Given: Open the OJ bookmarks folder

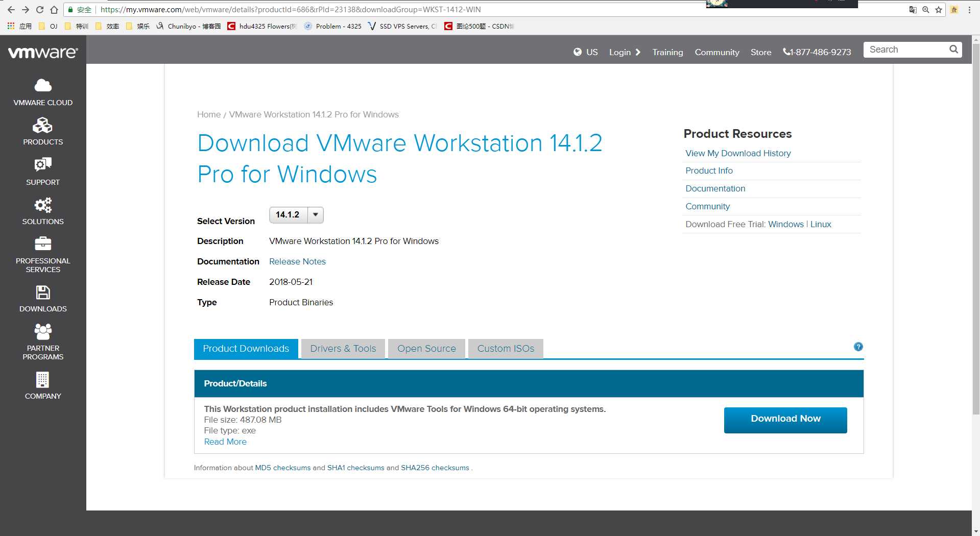Looking at the screenshot, I should 48,26.
